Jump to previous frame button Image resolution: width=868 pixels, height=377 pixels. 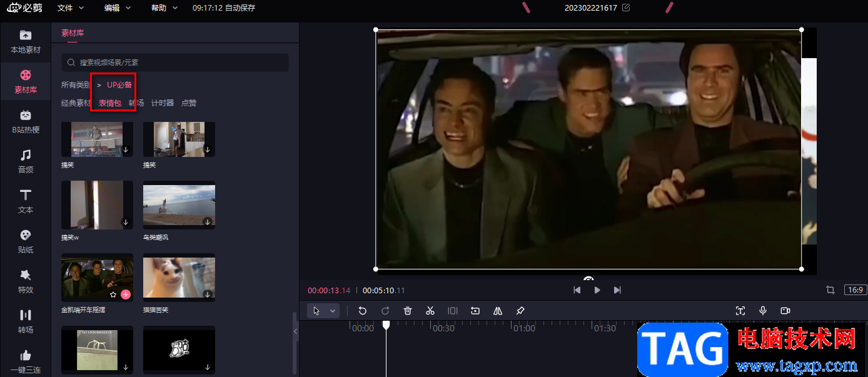[577, 290]
